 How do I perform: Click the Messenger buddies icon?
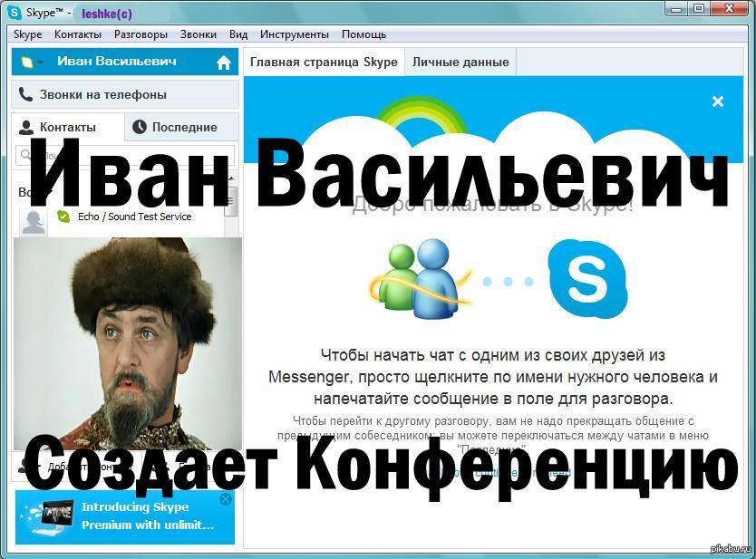419,279
